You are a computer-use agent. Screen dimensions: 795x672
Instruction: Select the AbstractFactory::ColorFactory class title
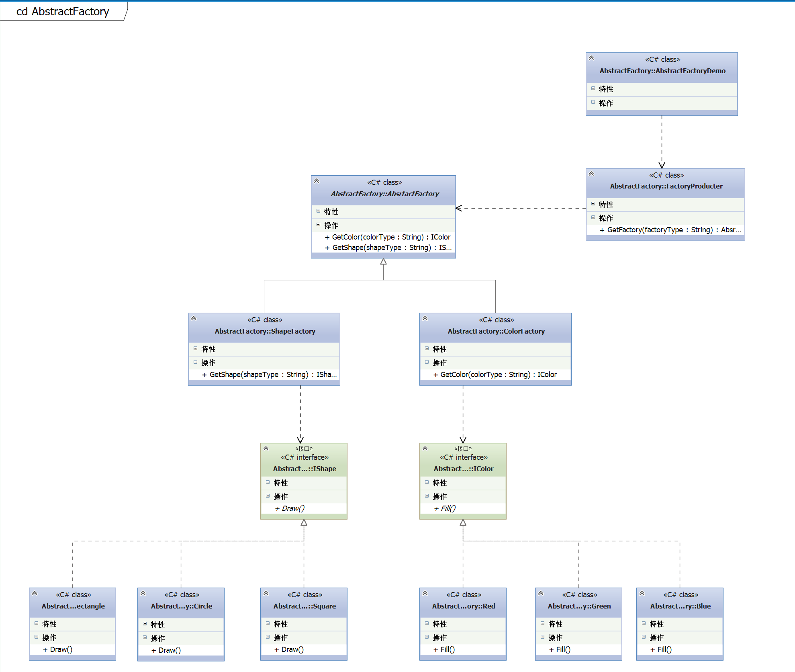(x=496, y=331)
